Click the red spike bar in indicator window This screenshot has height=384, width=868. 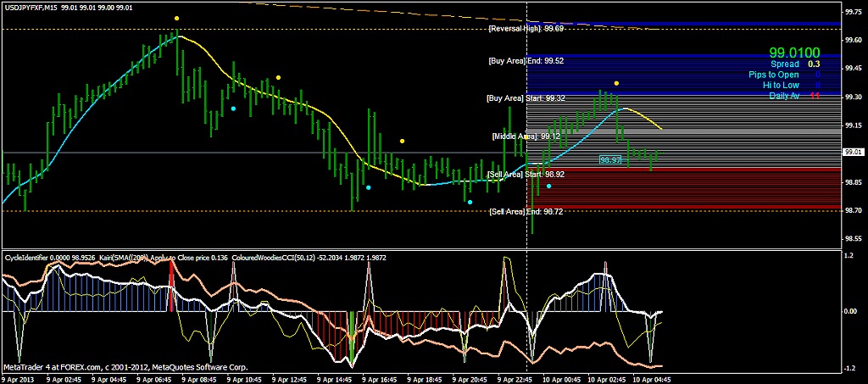pyautogui.click(x=171, y=277)
